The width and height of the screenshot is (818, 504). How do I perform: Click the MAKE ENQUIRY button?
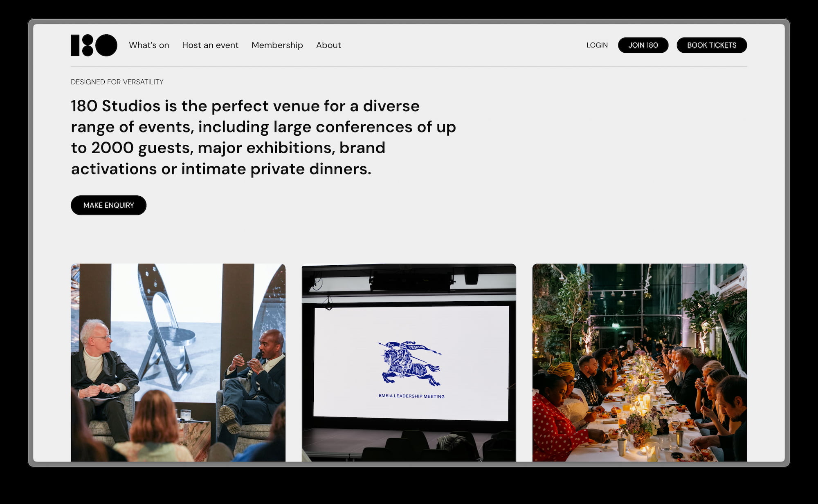[x=108, y=205]
